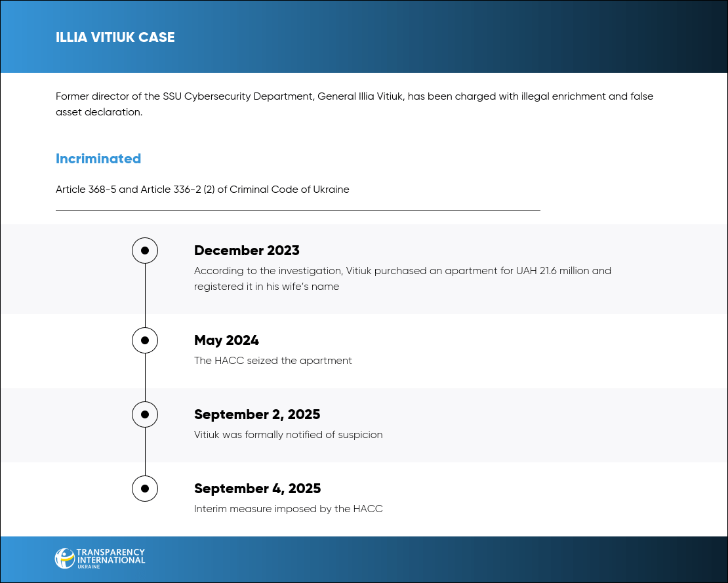
Task: Click the September 4, 2025 heading
Action: 257,489
